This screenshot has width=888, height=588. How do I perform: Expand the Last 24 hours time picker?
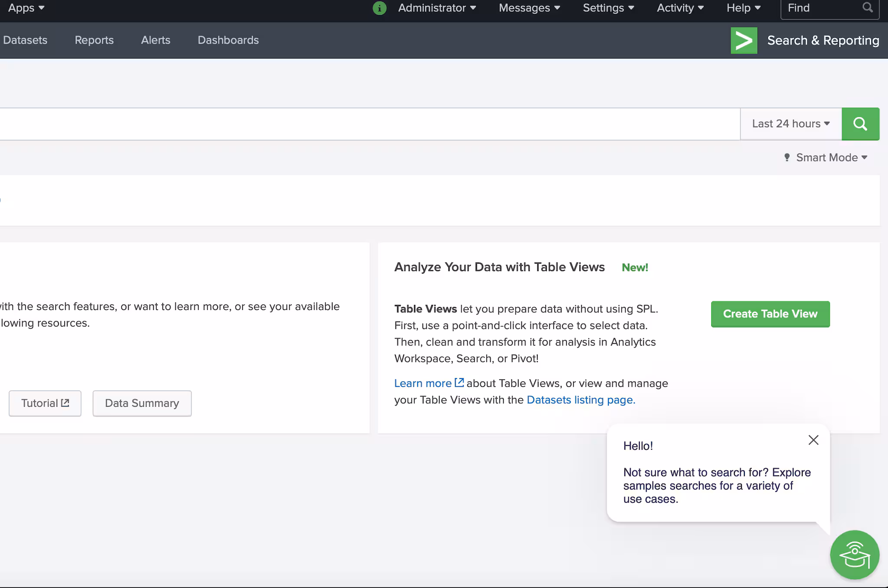point(790,124)
